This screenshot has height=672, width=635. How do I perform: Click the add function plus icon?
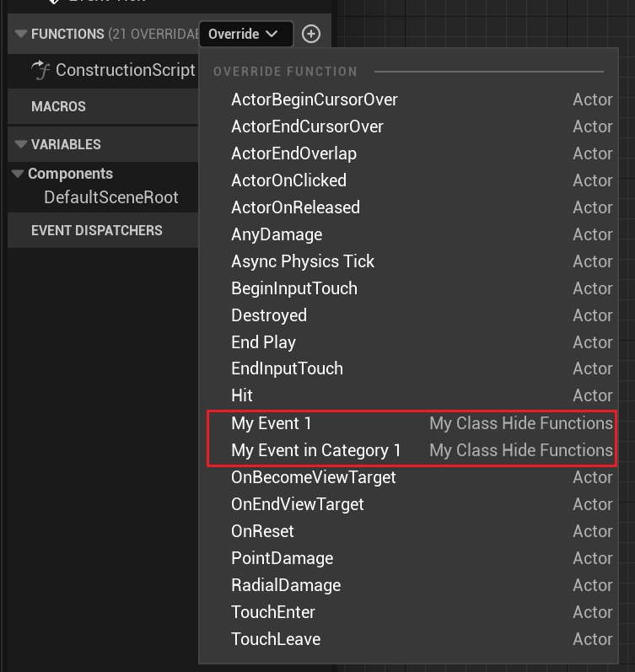pyautogui.click(x=311, y=34)
